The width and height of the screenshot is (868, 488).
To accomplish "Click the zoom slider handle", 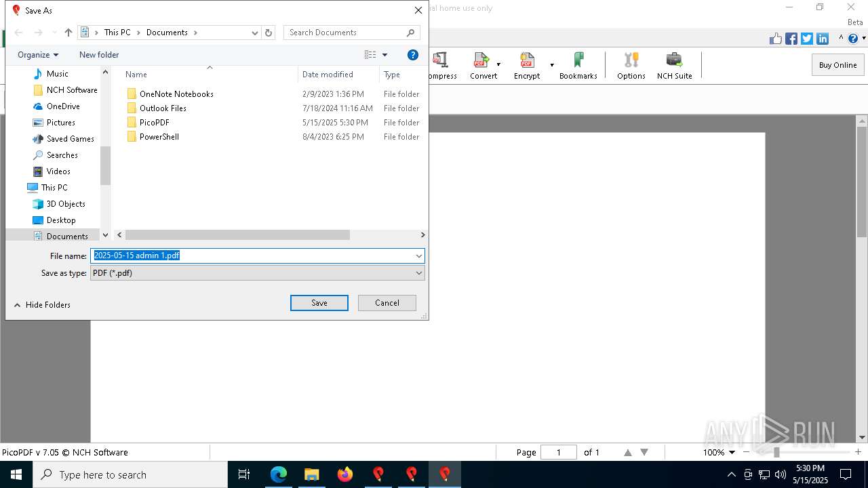I will pyautogui.click(x=776, y=452).
